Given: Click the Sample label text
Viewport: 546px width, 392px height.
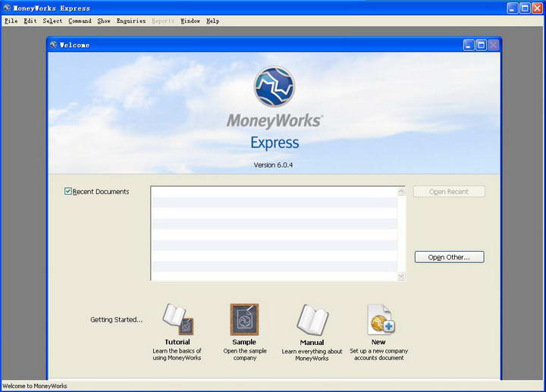Looking at the screenshot, I should pyautogui.click(x=244, y=342).
